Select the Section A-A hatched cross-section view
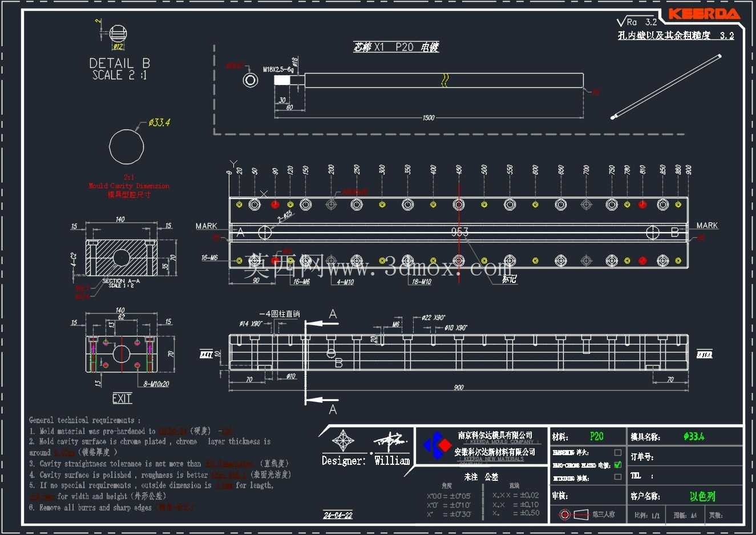 coord(120,258)
